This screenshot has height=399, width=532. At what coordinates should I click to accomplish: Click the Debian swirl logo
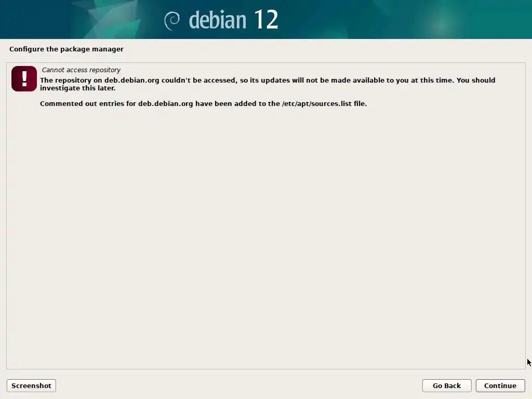coord(172,20)
